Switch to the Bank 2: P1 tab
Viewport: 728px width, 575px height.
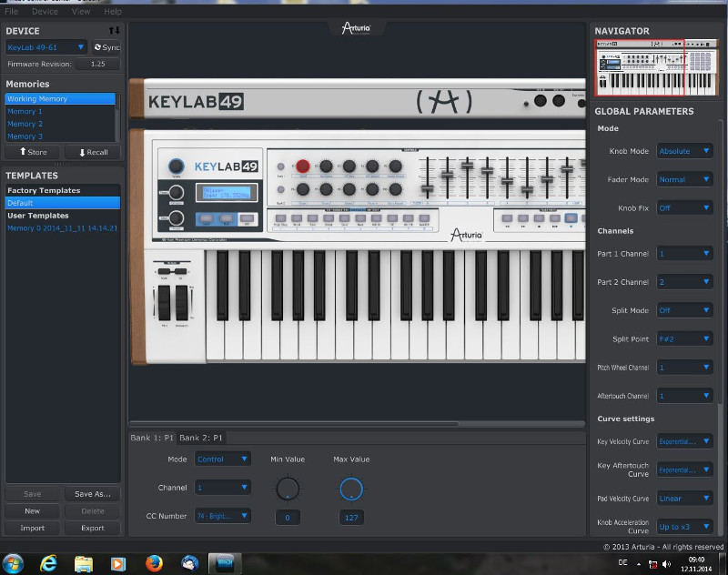pos(201,438)
